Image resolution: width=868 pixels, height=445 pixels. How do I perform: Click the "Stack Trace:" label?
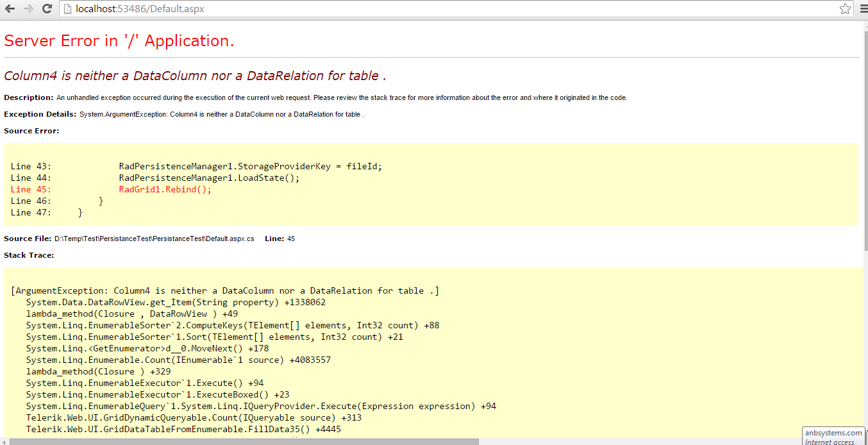[29, 255]
